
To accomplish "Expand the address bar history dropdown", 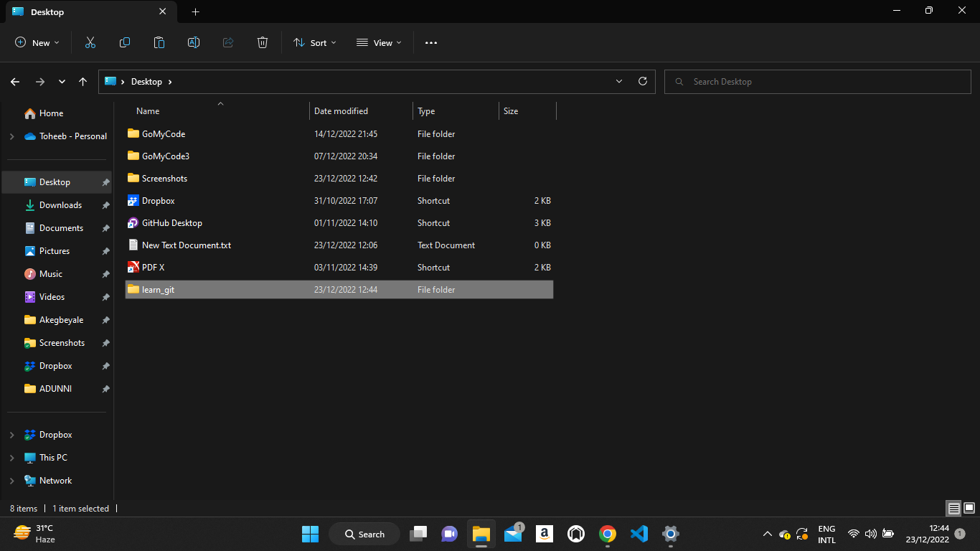I will click(619, 82).
